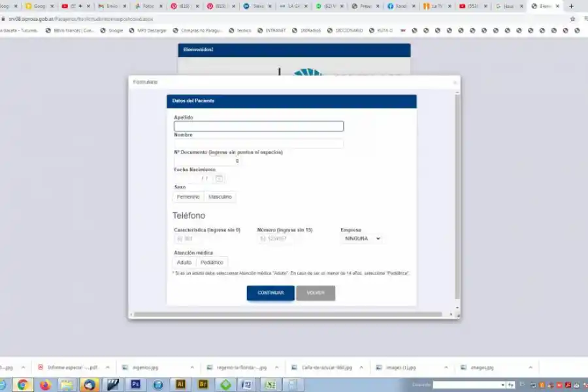
Task: Switch to the La TV browser tab
Action: [433, 6]
